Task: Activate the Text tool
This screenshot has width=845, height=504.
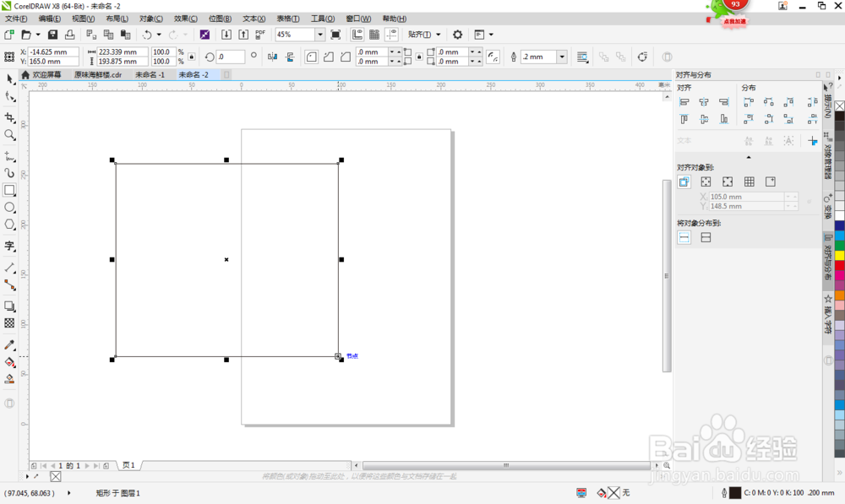Action: point(9,246)
